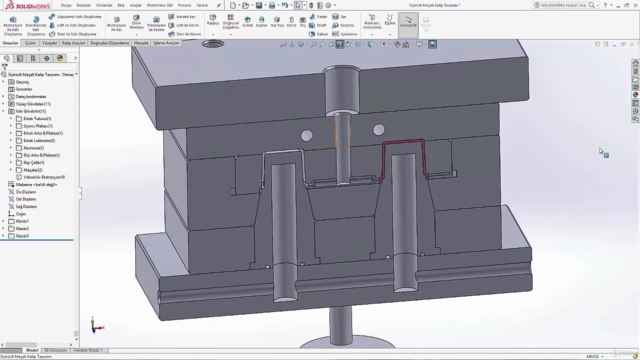Switch to the Kalıp Araçları tab

[74, 43]
